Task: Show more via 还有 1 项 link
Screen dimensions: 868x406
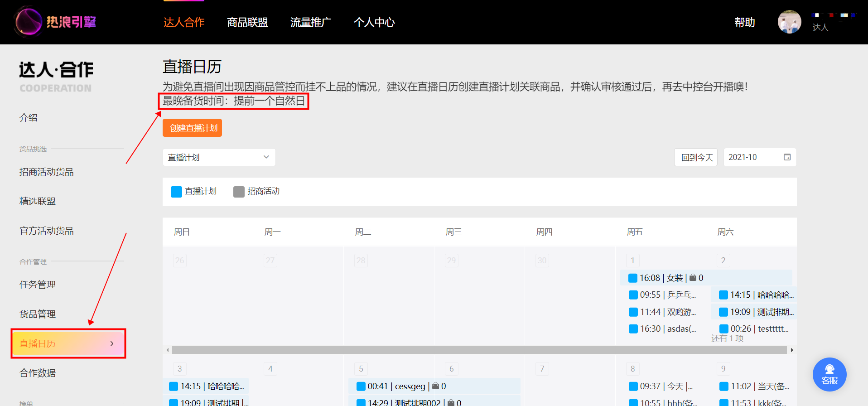Action: tap(727, 338)
